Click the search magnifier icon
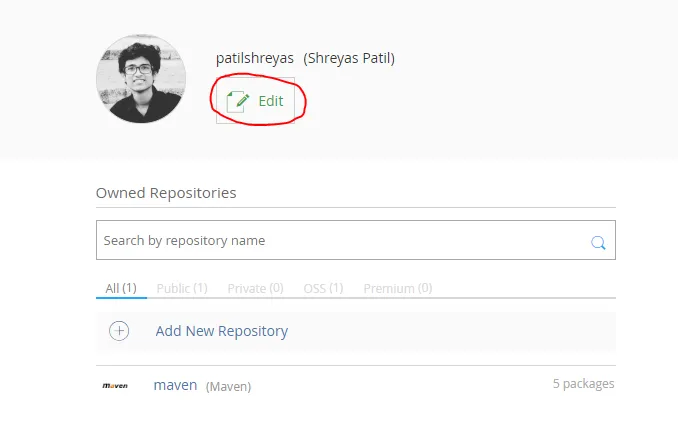Screen dimensions: 678x433 [598, 242]
